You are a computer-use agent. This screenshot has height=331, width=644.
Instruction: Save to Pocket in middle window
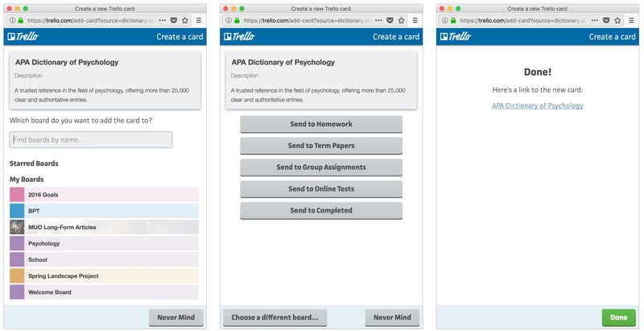pyautogui.click(x=390, y=20)
